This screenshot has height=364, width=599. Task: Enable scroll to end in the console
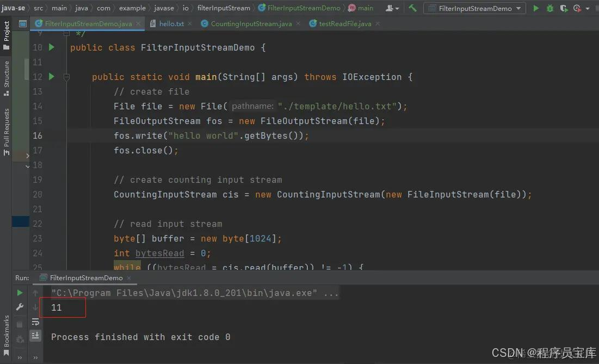point(35,336)
